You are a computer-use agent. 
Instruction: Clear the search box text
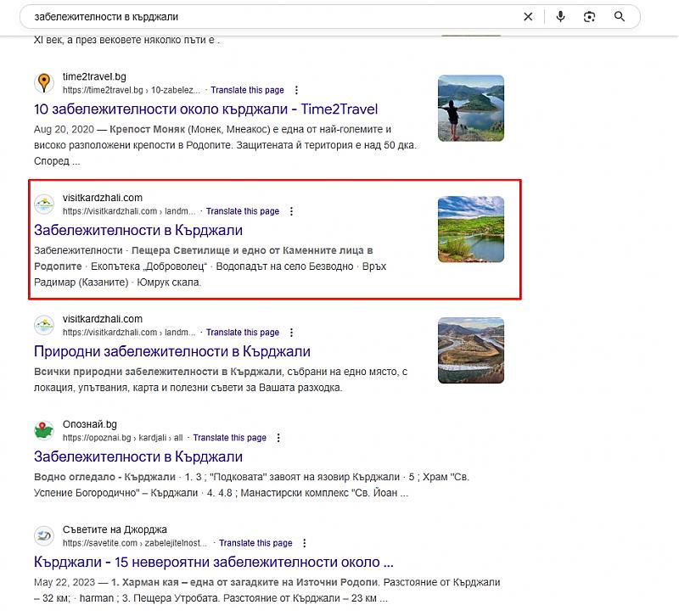[528, 17]
